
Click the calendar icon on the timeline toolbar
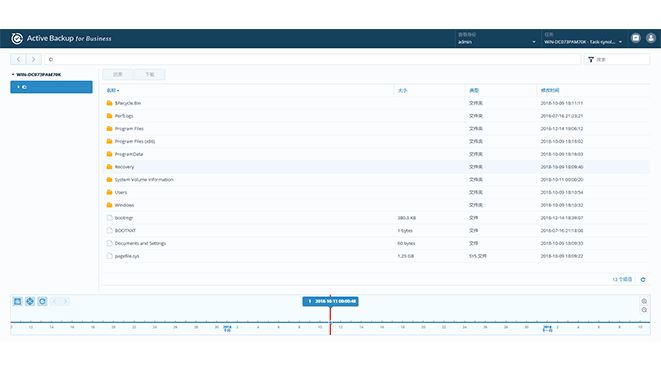point(17,301)
